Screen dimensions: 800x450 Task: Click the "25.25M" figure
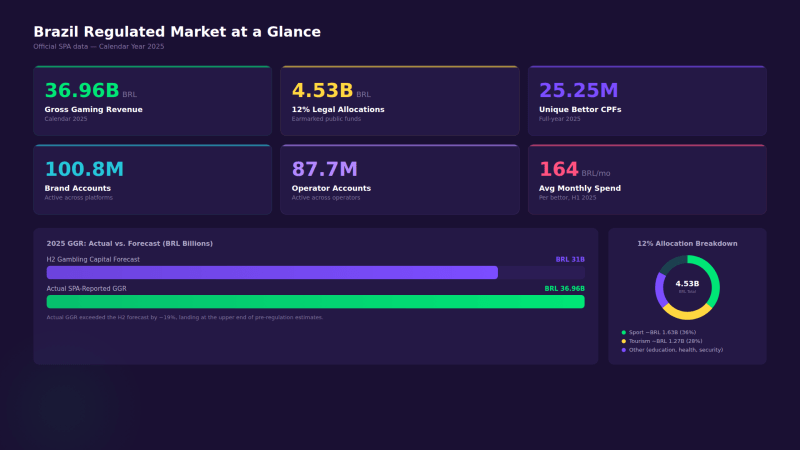(x=579, y=90)
